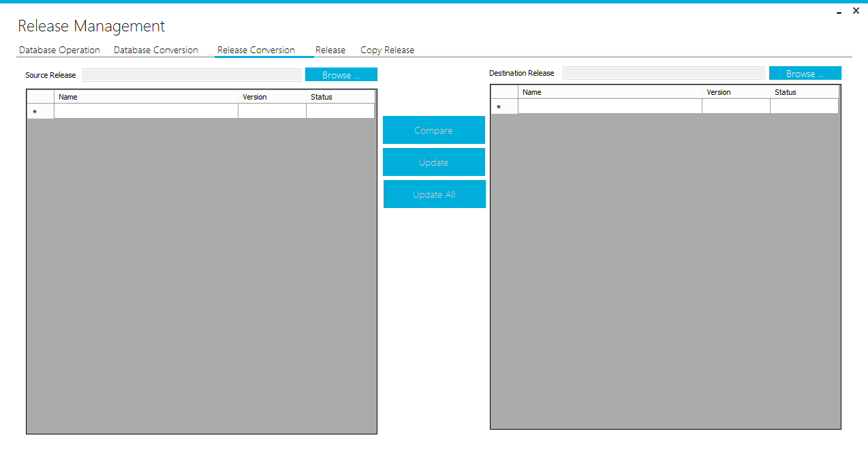Click the Destination Release path field
868x459 pixels.
click(664, 73)
